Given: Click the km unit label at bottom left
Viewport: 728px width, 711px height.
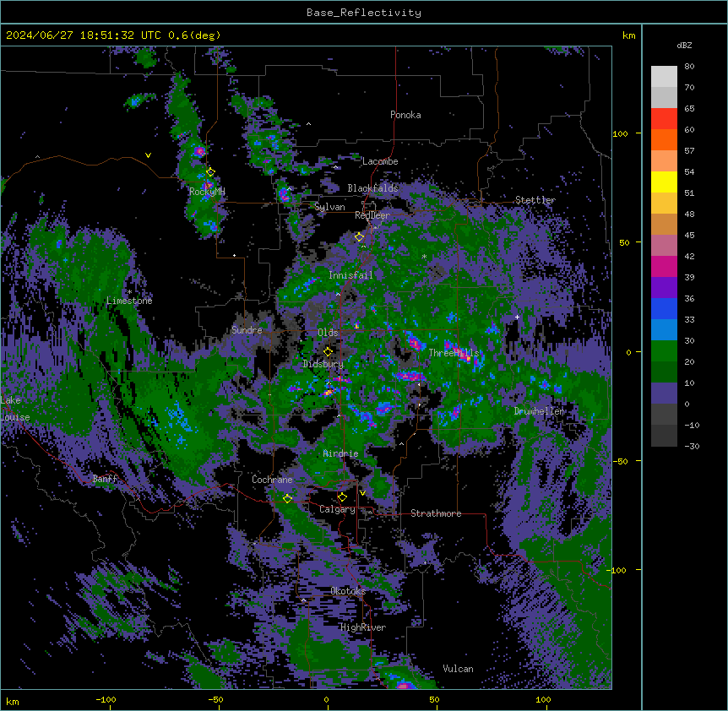Looking at the screenshot, I should click(x=13, y=701).
